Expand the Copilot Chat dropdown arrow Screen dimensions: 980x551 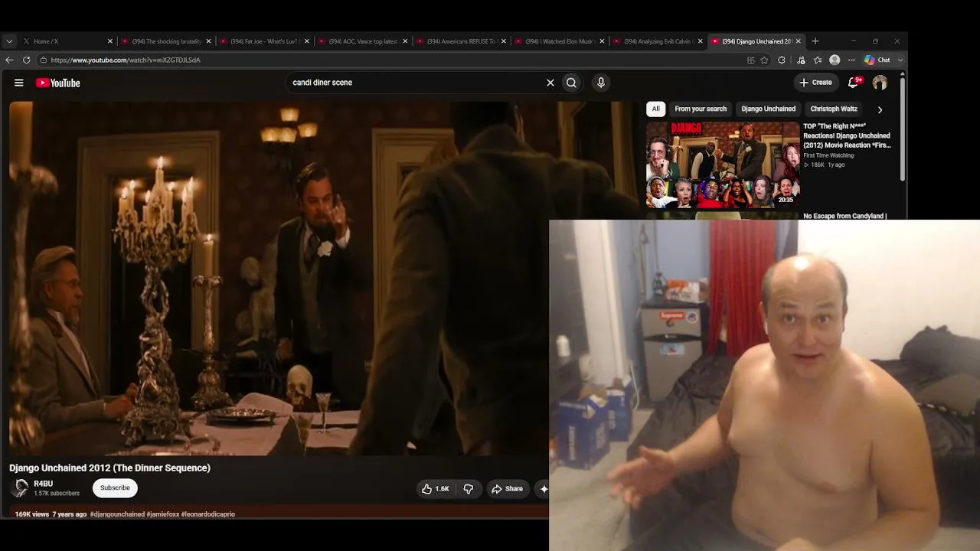point(900,60)
